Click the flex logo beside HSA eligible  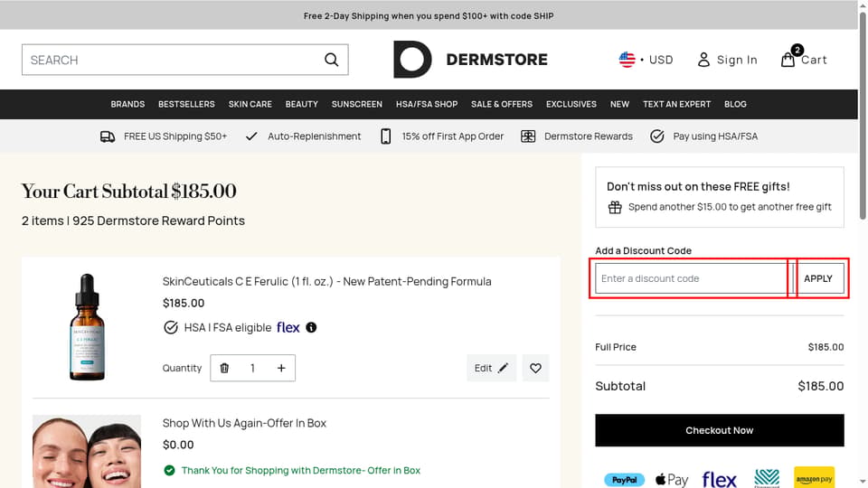click(x=288, y=327)
